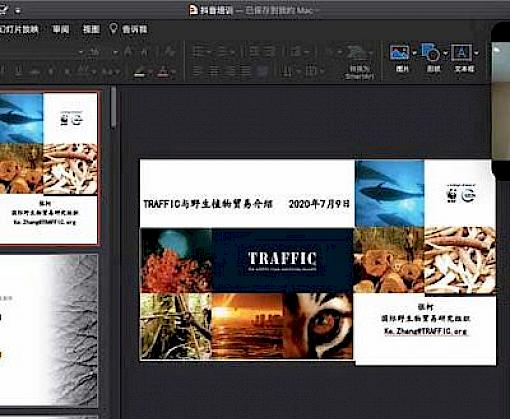Select the red coral image on slide
The height and width of the screenshot is (419, 510).
point(176,261)
